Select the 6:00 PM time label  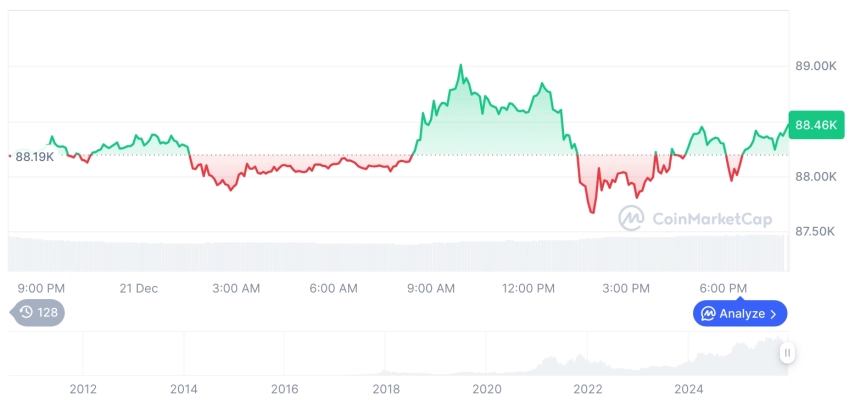(723, 288)
